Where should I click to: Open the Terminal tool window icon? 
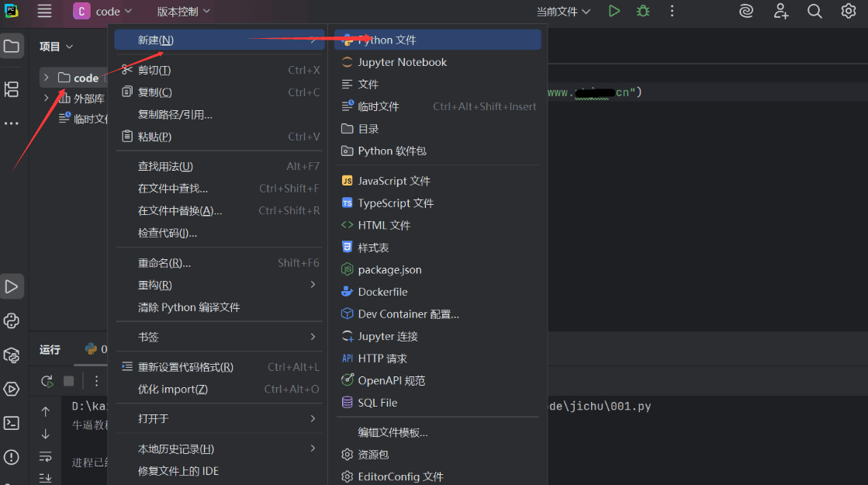(x=12, y=424)
